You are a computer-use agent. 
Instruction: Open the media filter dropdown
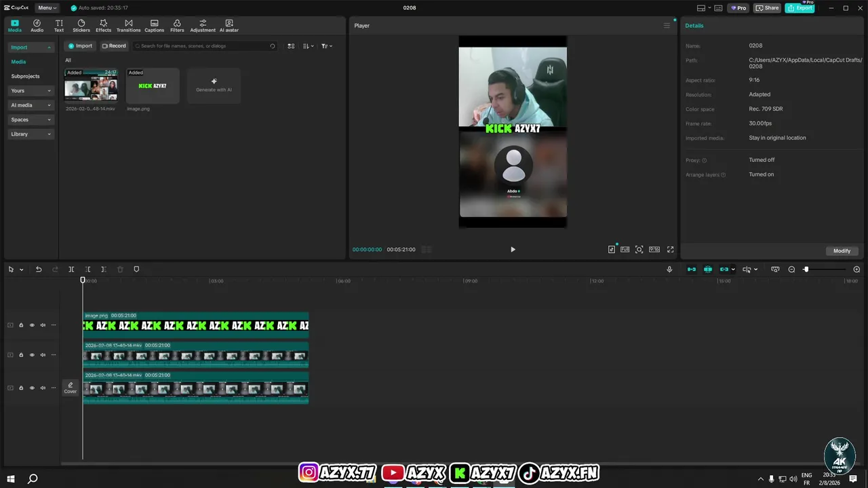click(327, 46)
